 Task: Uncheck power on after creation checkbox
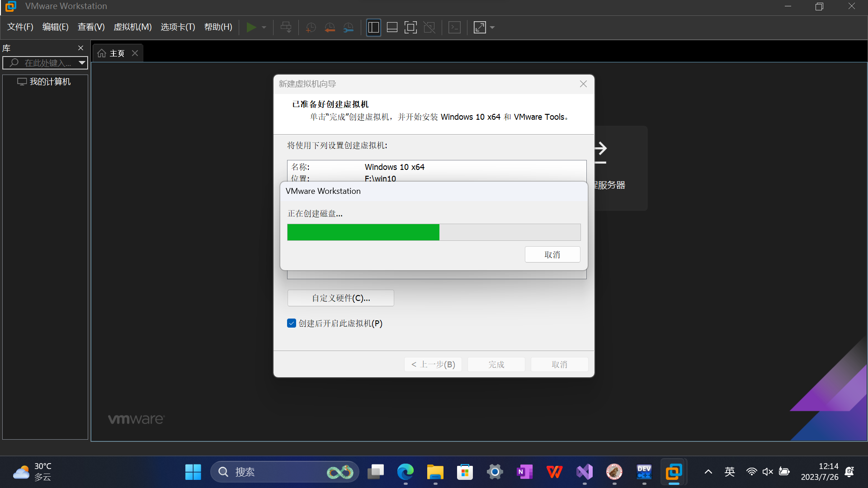pos(292,324)
